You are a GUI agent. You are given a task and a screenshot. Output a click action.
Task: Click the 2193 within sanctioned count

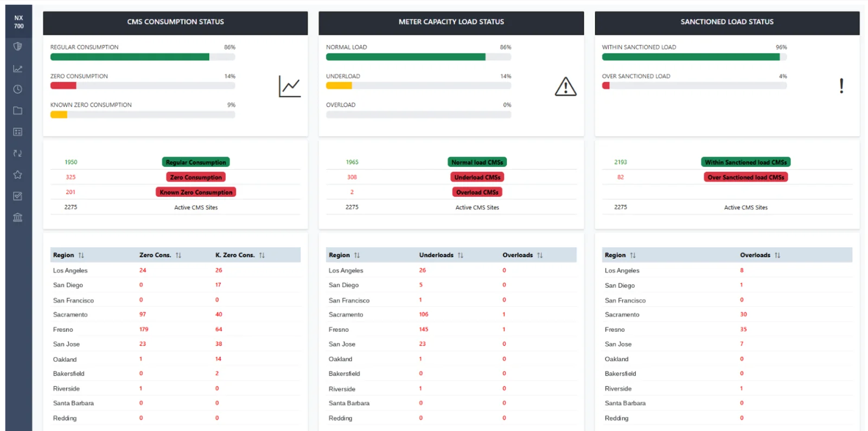[621, 162]
